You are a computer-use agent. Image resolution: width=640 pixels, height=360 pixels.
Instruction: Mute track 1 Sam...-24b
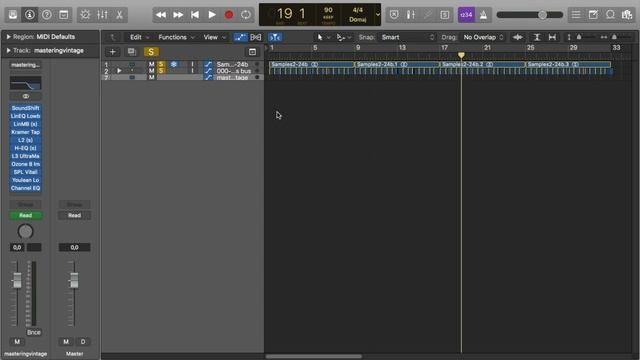pyautogui.click(x=151, y=64)
